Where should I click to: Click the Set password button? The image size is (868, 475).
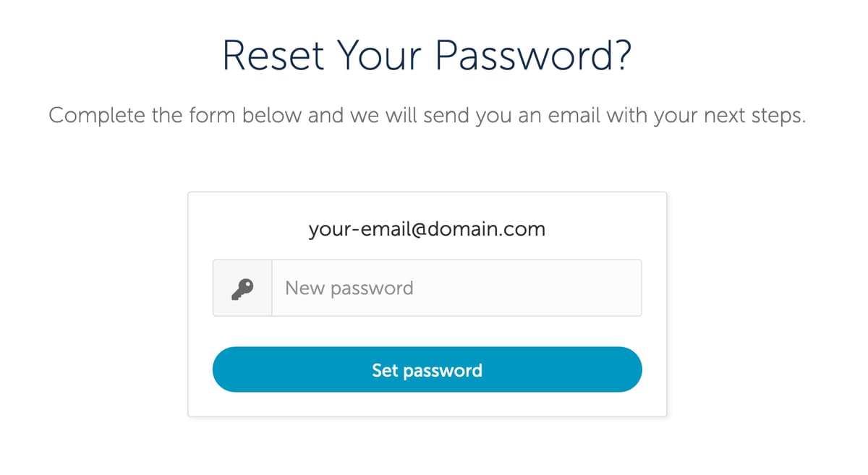coord(427,369)
